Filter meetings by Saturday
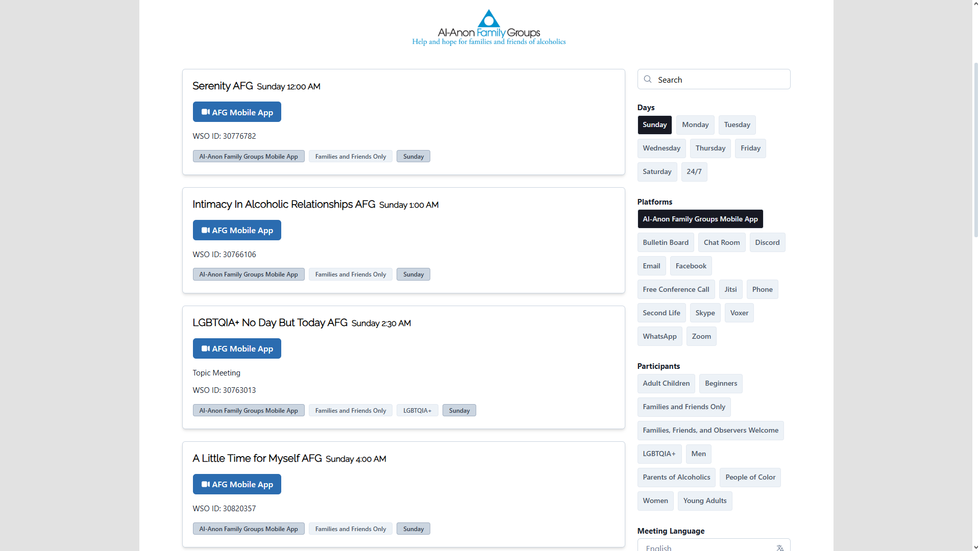 click(657, 171)
